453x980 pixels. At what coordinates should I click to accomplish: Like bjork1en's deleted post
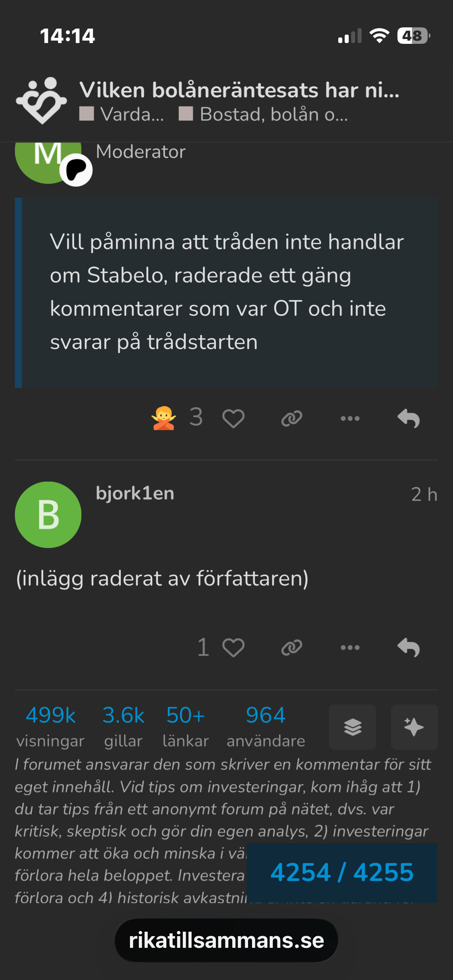[x=233, y=648]
